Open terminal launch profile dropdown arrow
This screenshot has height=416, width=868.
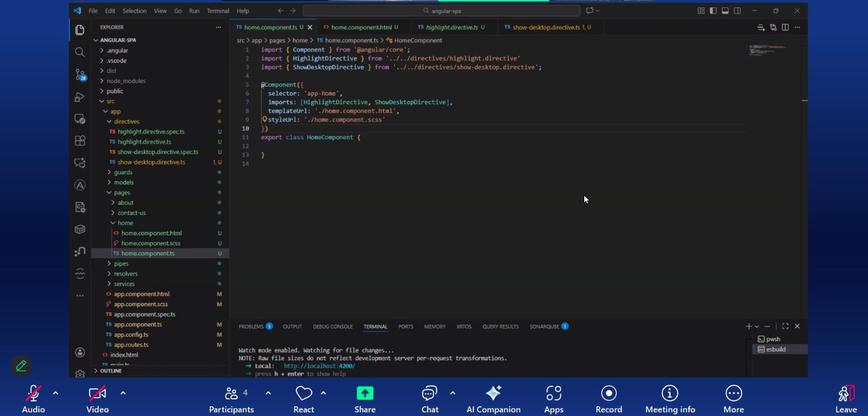tap(757, 327)
